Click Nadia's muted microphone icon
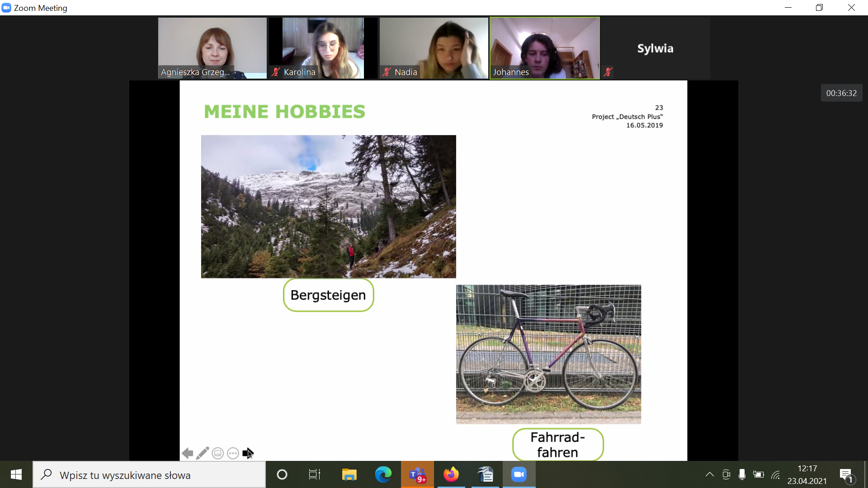868x488 pixels. [x=387, y=72]
